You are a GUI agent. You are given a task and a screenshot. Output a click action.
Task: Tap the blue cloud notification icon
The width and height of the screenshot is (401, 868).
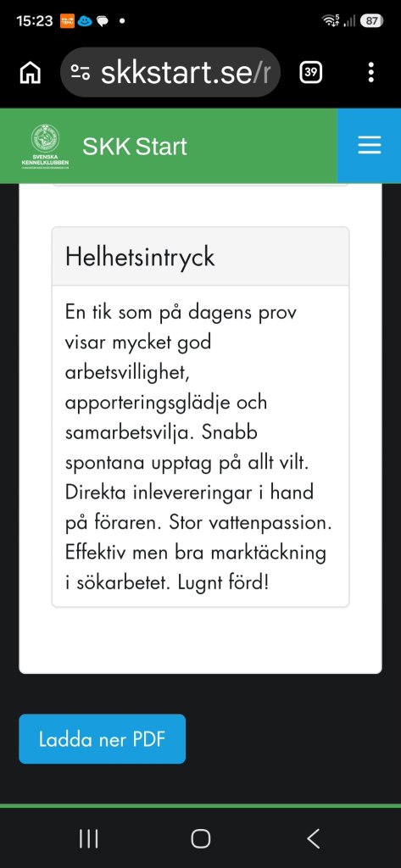coord(84,21)
